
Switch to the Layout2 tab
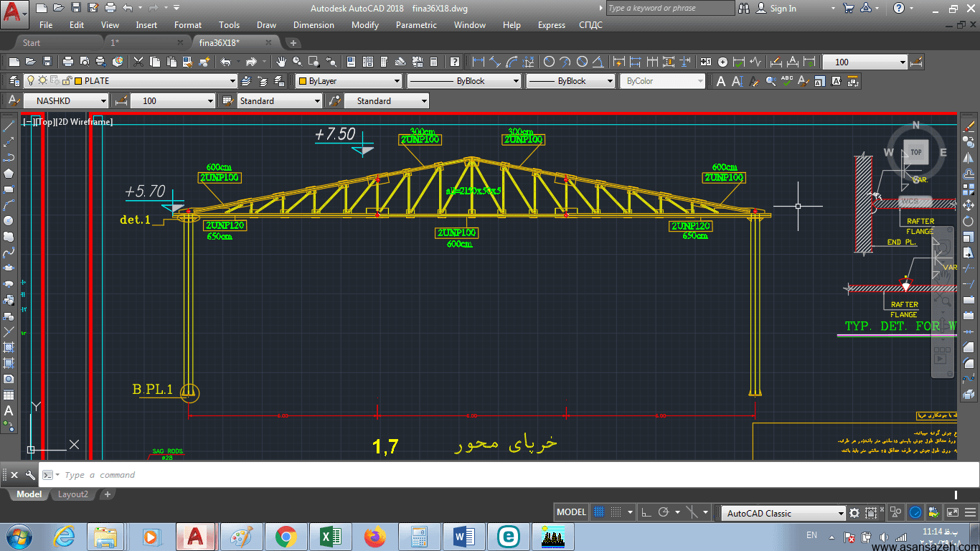(73, 494)
